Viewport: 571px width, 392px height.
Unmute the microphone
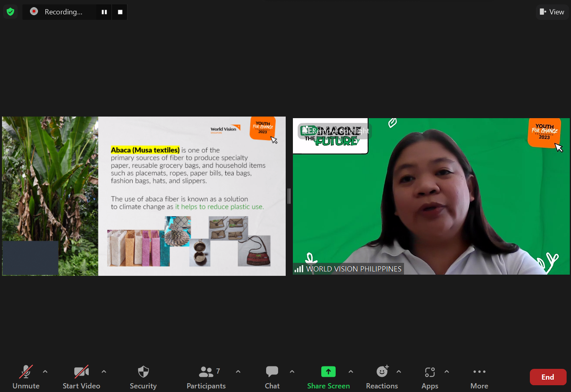point(26,377)
